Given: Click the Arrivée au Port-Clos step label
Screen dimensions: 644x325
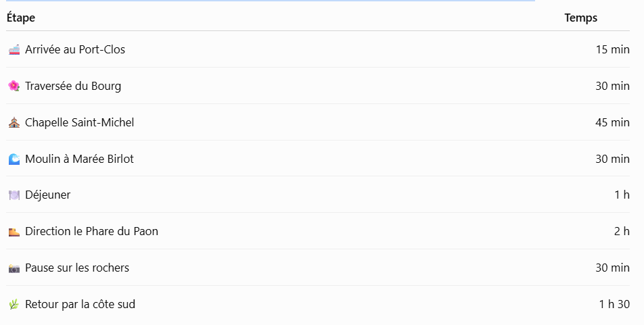Looking at the screenshot, I should click(x=75, y=49).
